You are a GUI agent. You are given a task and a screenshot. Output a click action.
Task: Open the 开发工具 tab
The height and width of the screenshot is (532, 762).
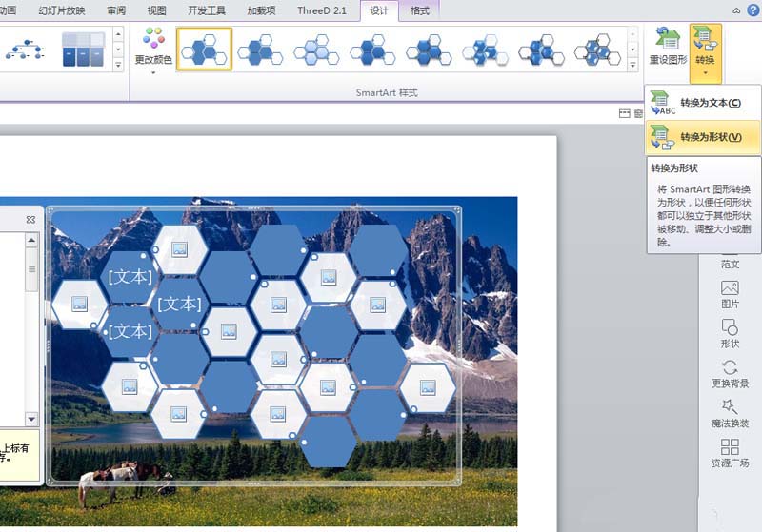point(207,10)
